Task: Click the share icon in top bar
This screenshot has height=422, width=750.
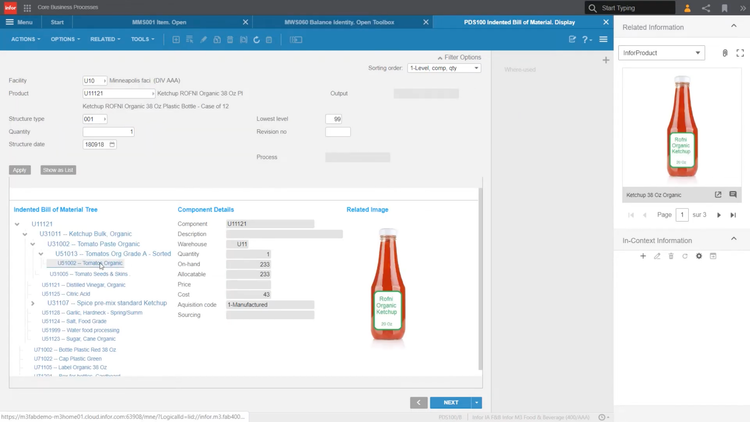Action: click(x=706, y=8)
